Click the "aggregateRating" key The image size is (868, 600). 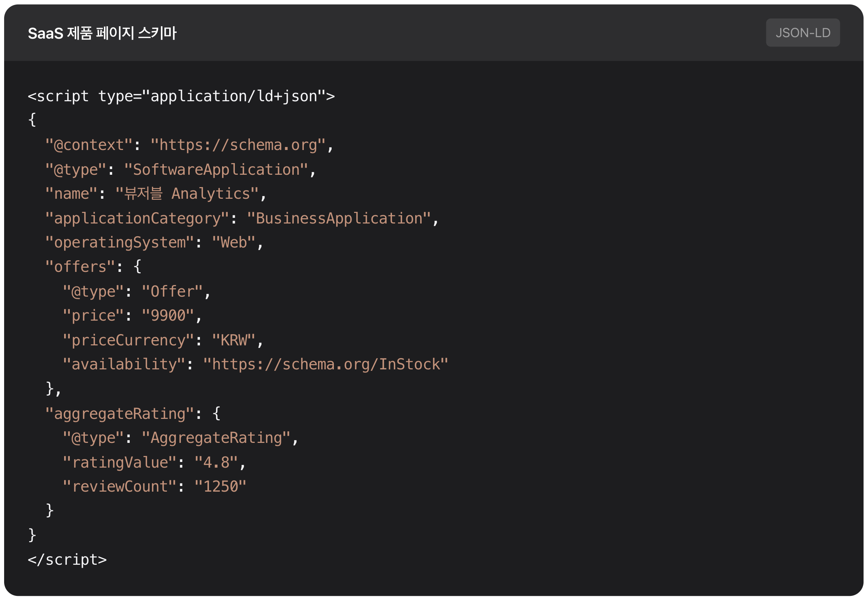119,414
